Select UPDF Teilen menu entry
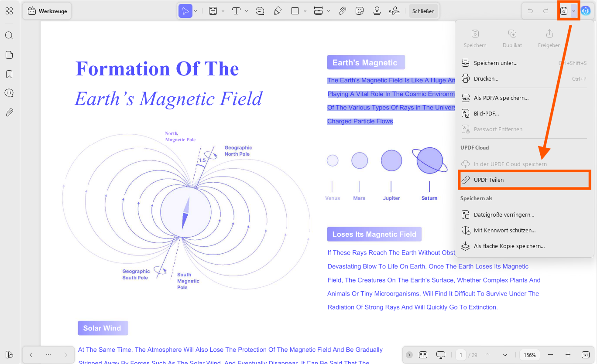The height and width of the screenshot is (364, 597). click(524, 180)
